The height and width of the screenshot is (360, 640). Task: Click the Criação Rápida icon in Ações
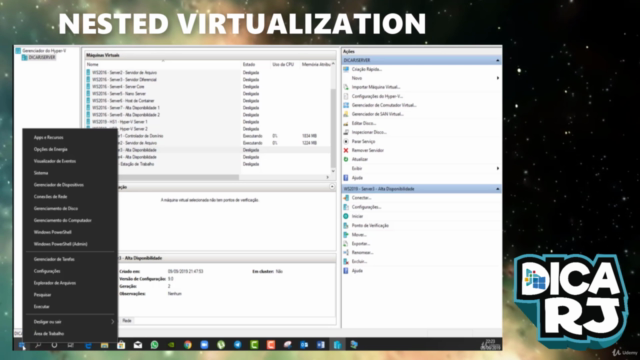click(x=346, y=69)
